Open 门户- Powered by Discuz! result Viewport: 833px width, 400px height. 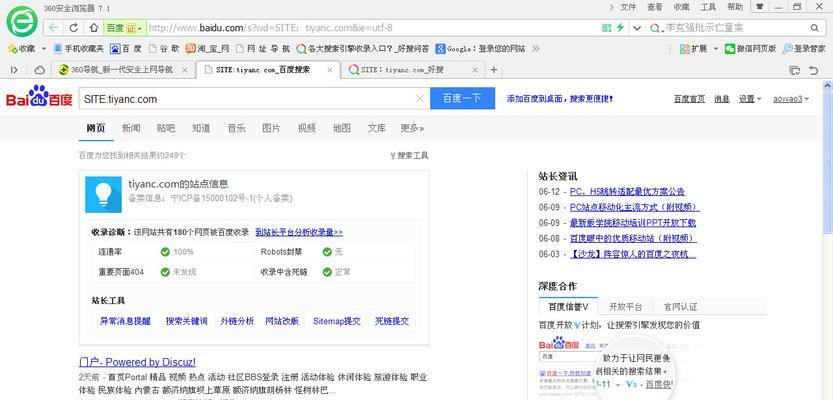coord(137,362)
